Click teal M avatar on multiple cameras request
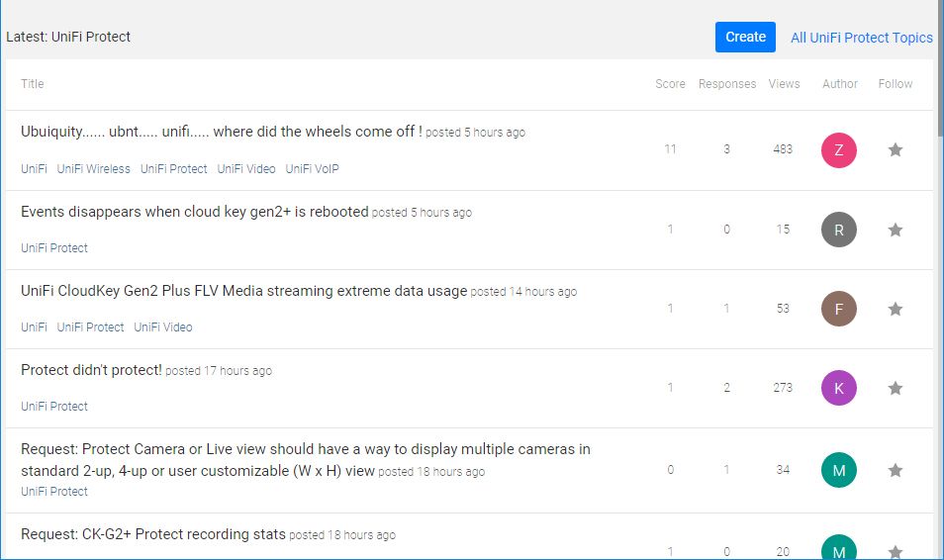 click(838, 470)
